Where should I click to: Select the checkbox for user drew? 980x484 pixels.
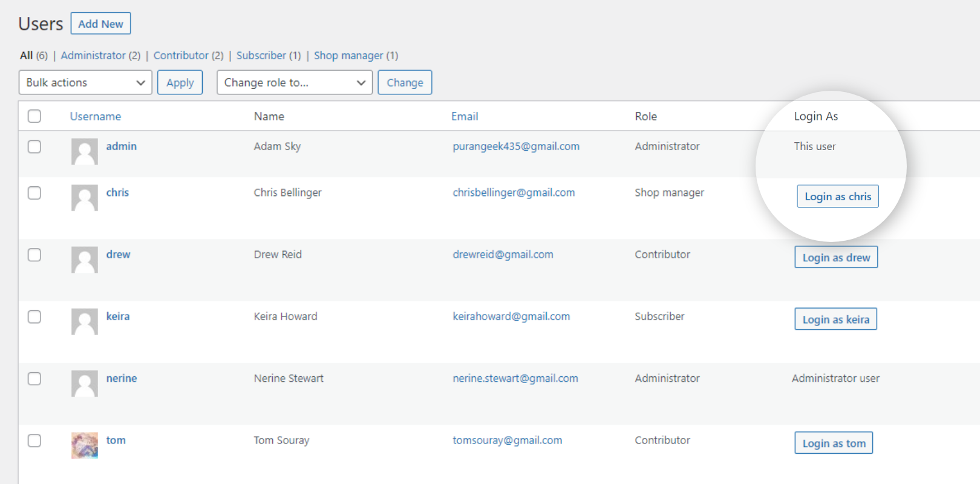[34, 255]
